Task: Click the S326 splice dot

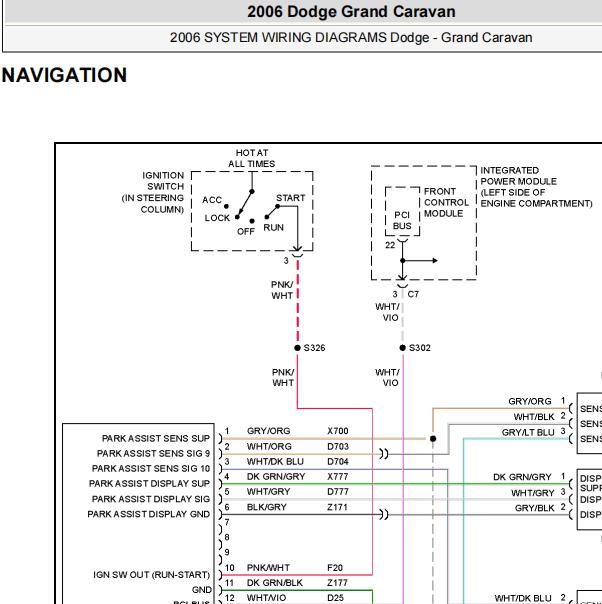Action: pos(297,348)
